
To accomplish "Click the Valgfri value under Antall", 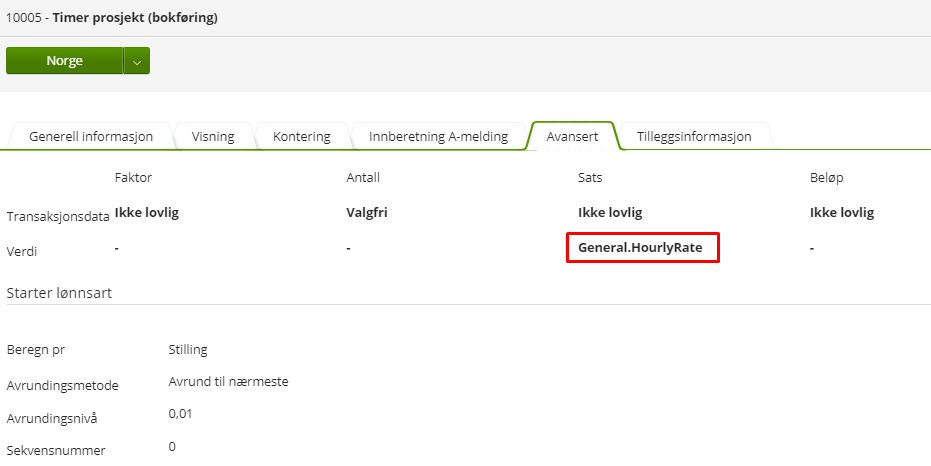I will tap(366, 213).
